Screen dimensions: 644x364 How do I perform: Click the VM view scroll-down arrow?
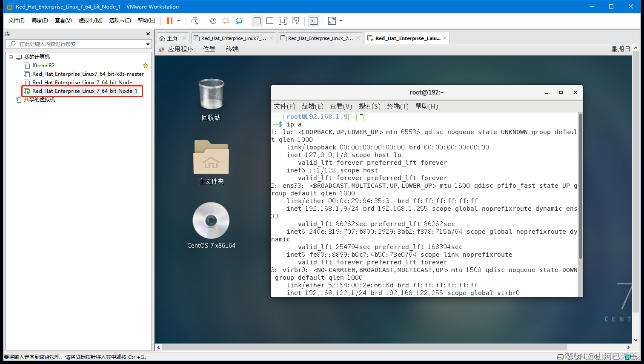point(636,340)
